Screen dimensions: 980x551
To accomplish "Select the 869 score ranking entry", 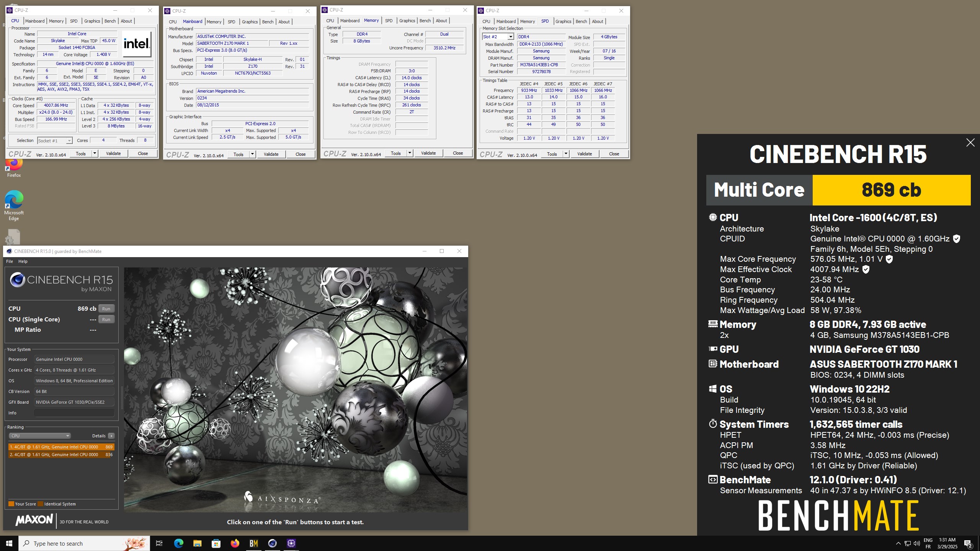I will (x=61, y=447).
